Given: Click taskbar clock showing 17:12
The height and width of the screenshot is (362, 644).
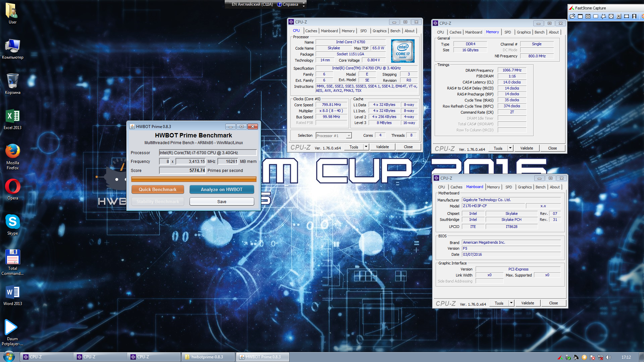Looking at the screenshot, I should (x=626, y=357).
